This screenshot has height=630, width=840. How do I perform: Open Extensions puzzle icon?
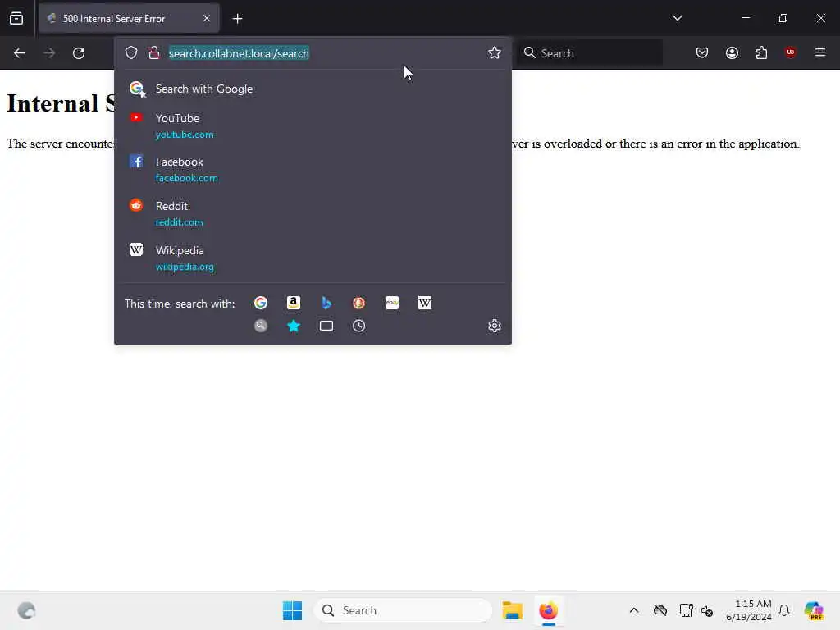[761, 52]
